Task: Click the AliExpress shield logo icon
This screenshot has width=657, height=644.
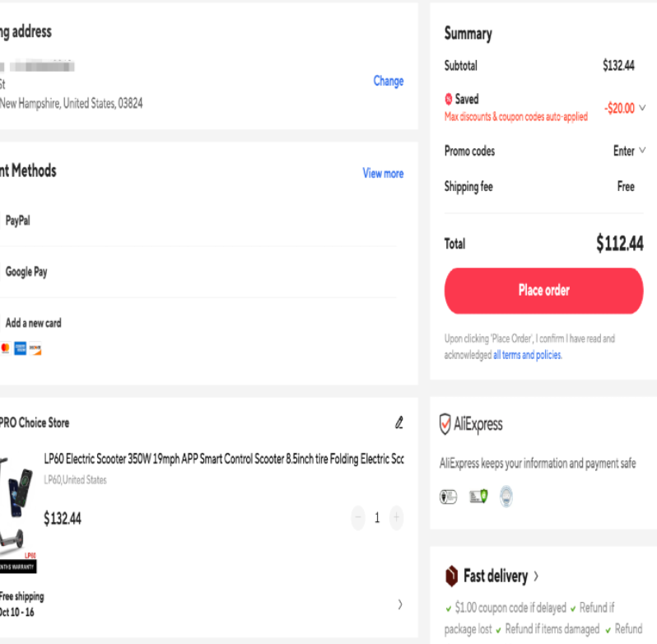Action: point(445,424)
